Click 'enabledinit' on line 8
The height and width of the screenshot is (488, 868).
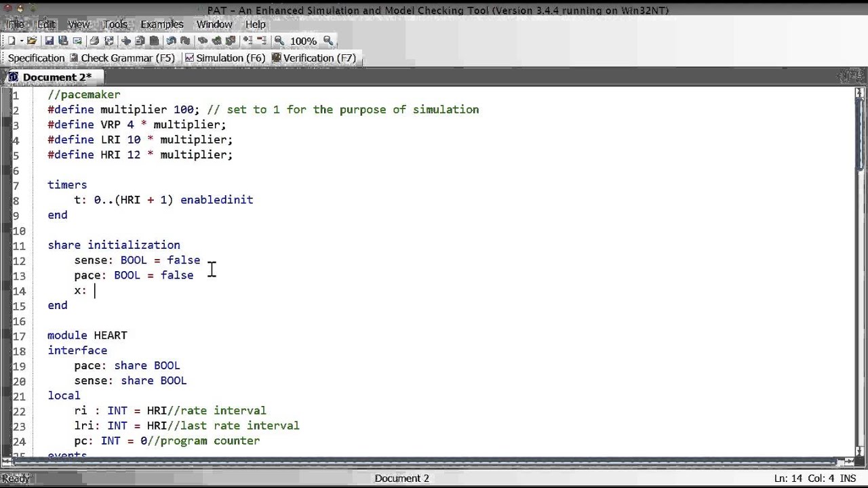point(217,200)
